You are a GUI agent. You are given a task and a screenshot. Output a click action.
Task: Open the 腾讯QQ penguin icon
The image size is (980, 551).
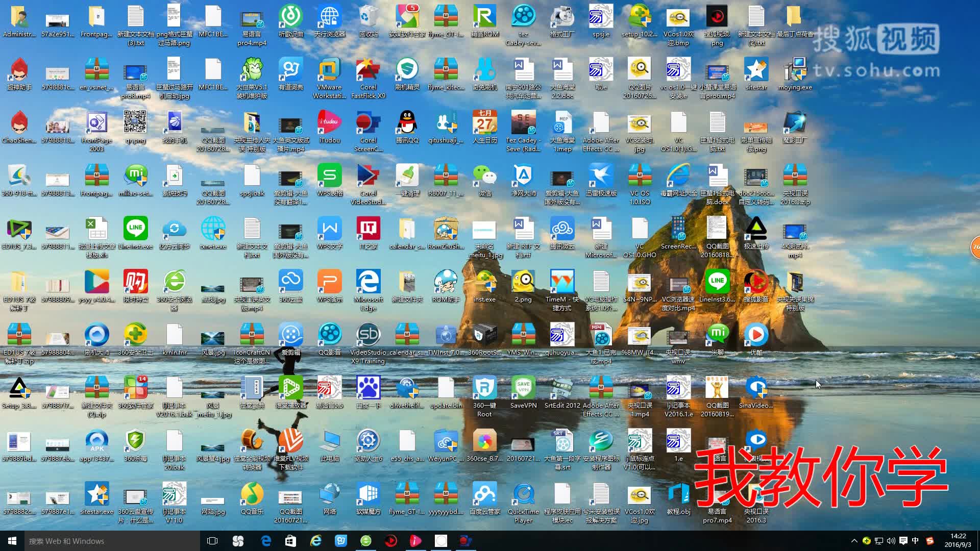coord(407,127)
